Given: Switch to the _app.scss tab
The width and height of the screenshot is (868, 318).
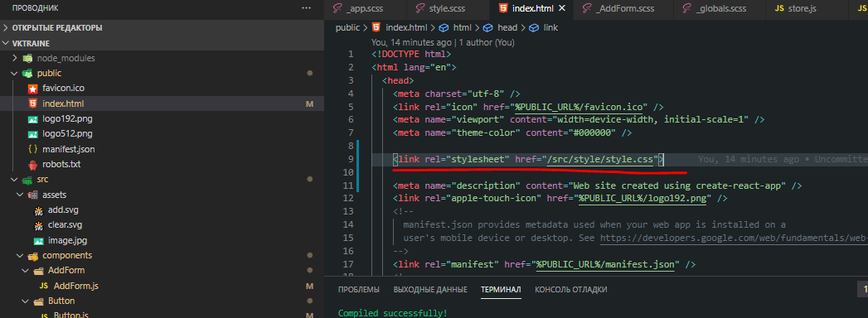Looking at the screenshot, I should pos(366,8).
